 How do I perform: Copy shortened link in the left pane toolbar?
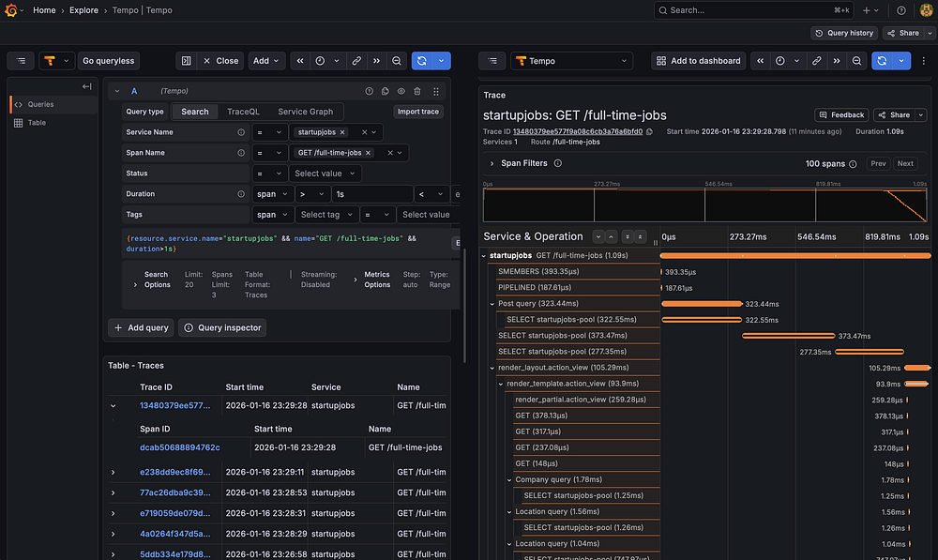coord(357,61)
